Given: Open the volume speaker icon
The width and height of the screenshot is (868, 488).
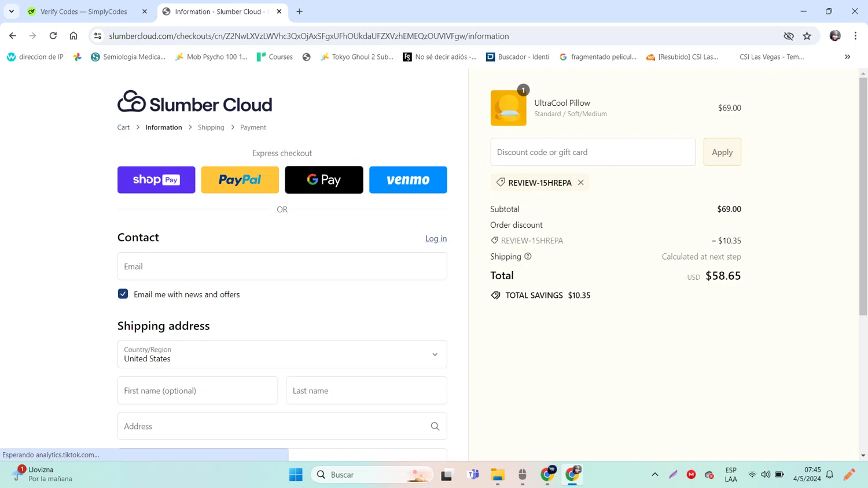Looking at the screenshot, I should (x=766, y=475).
